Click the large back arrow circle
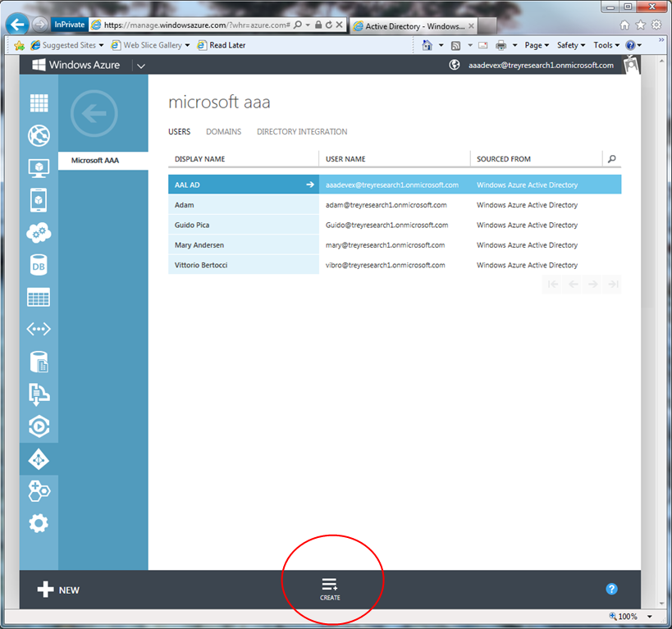This screenshot has height=629, width=672. pos(94,113)
